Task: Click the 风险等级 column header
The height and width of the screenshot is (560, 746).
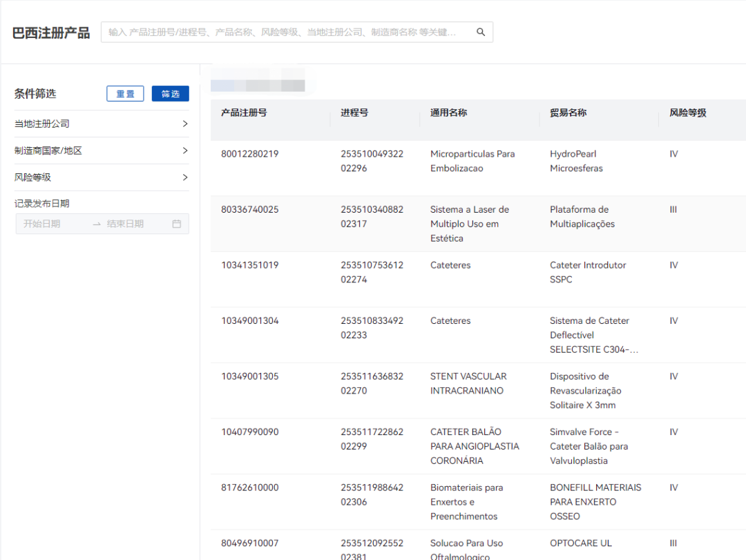Action: click(688, 113)
